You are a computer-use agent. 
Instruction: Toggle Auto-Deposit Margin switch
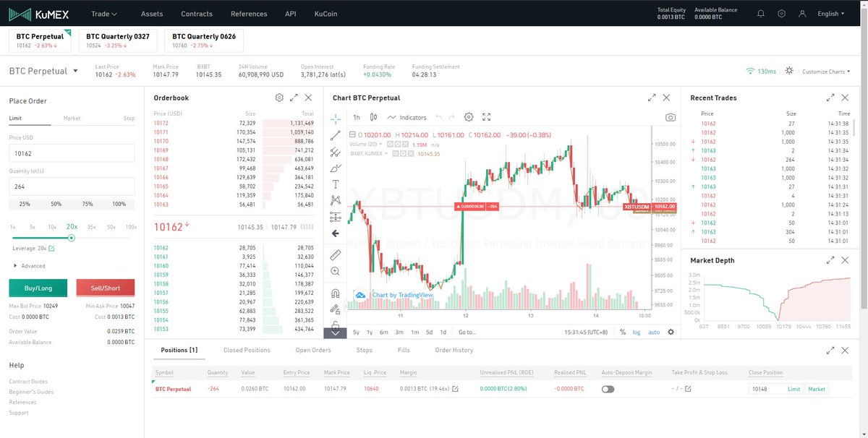pyautogui.click(x=608, y=389)
